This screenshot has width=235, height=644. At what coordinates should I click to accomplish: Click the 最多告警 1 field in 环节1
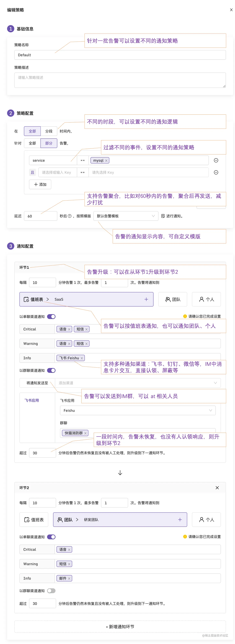coord(114,282)
